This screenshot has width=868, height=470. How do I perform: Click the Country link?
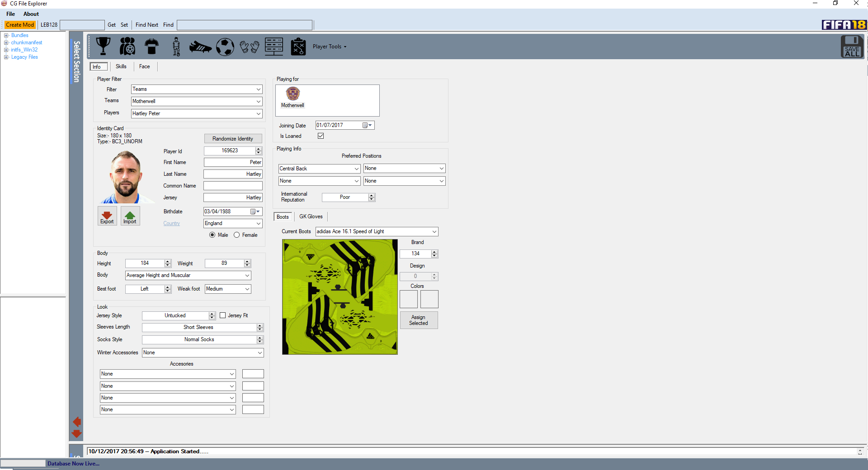coord(172,223)
